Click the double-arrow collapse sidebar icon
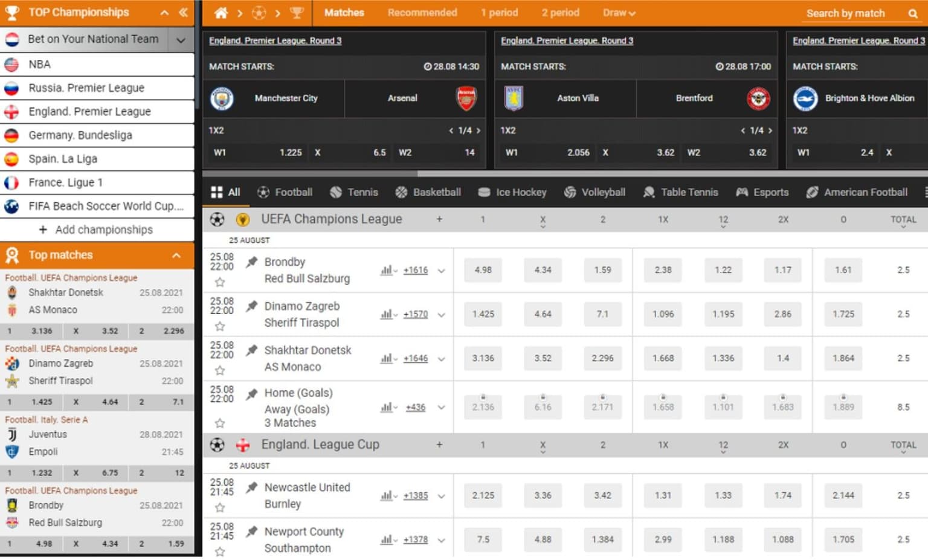This screenshot has width=928, height=560. click(x=183, y=12)
